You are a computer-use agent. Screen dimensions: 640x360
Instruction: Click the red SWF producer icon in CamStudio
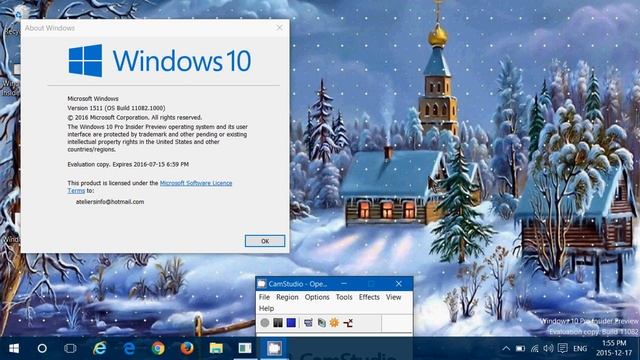[x=348, y=323]
